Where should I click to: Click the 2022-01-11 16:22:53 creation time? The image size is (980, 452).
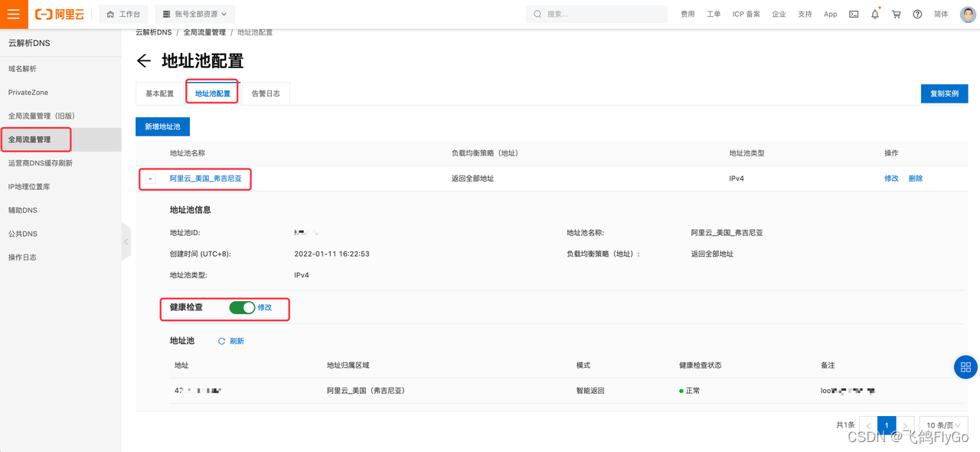332,254
